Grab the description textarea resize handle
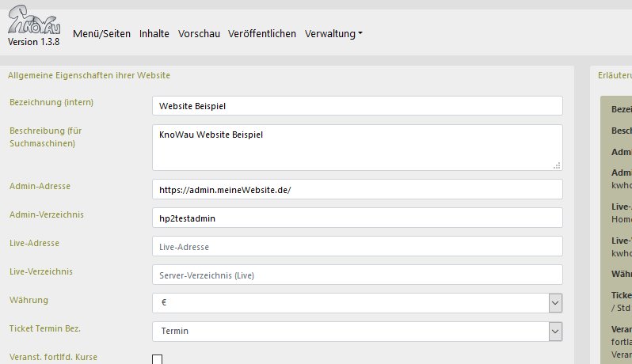 [x=558, y=165]
